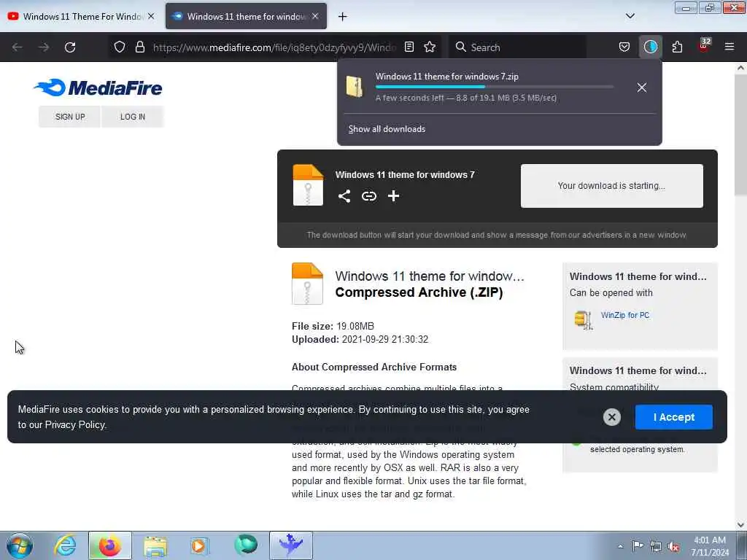
Task: Close the MediaFire tab
Action: [315, 16]
